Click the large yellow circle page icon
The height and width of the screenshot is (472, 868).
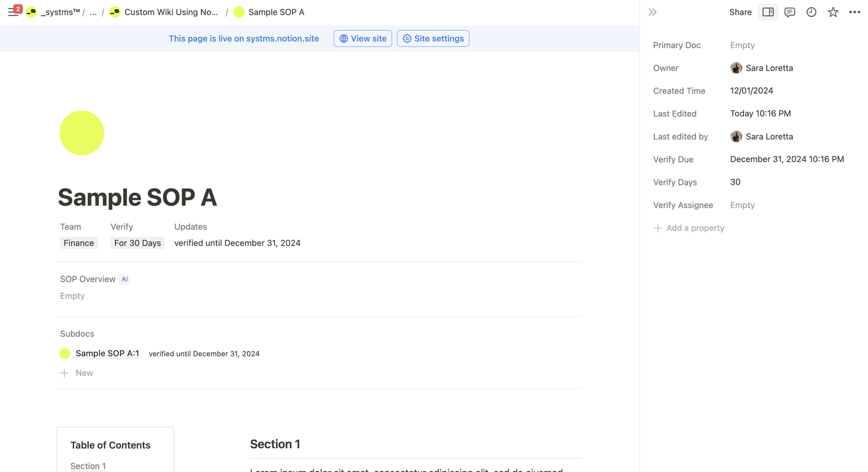pyautogui.click(x=82, y=133)
